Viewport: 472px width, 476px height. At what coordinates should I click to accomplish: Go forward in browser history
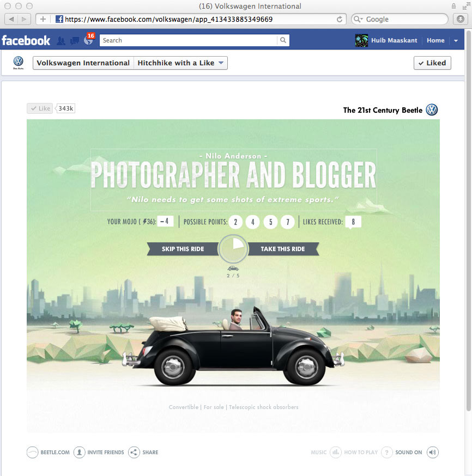point(23,19)
